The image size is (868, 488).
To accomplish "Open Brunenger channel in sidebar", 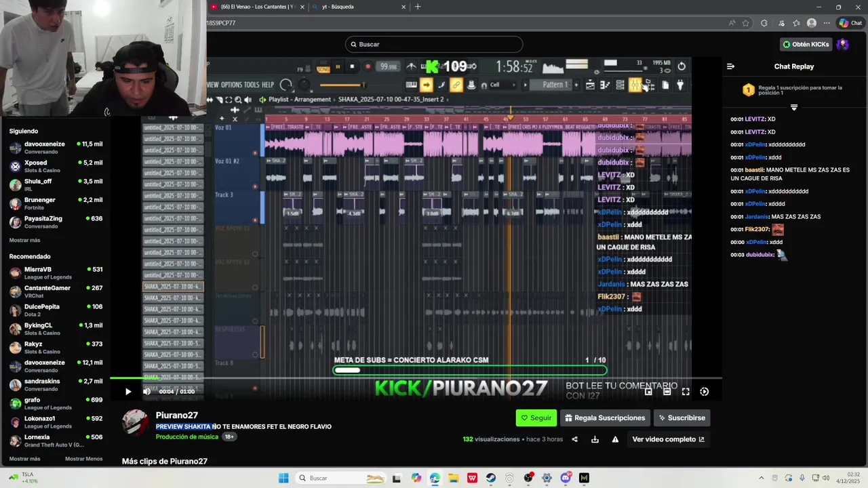I will [56, 203].
